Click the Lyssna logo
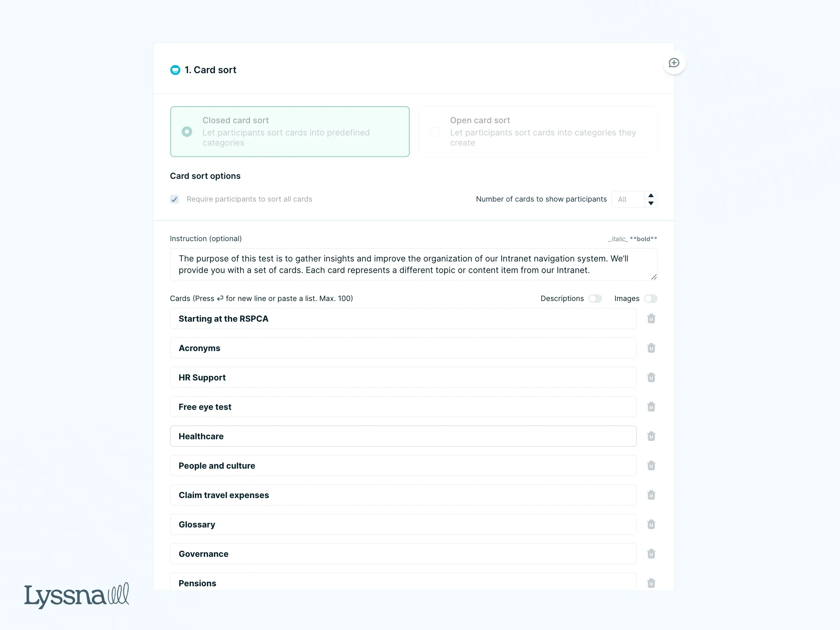 (x=76, y=595)
